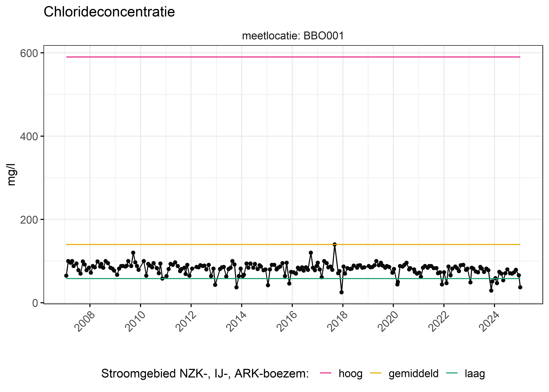Image resolution: width=549 pixels, height=392 pixels.
Task: Click the peak data point near late 2017
Action: (334, 244)
